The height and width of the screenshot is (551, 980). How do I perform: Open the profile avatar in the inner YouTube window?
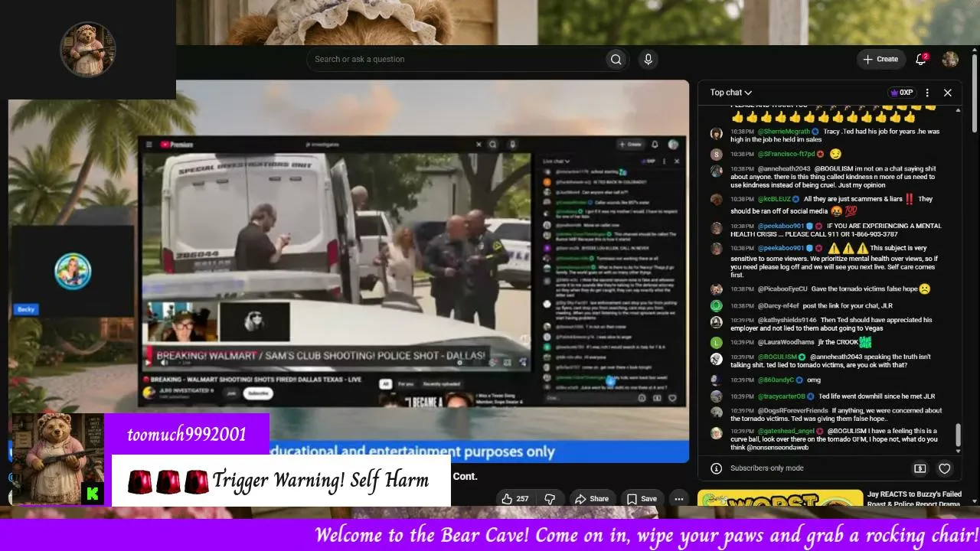coord(673,144)
